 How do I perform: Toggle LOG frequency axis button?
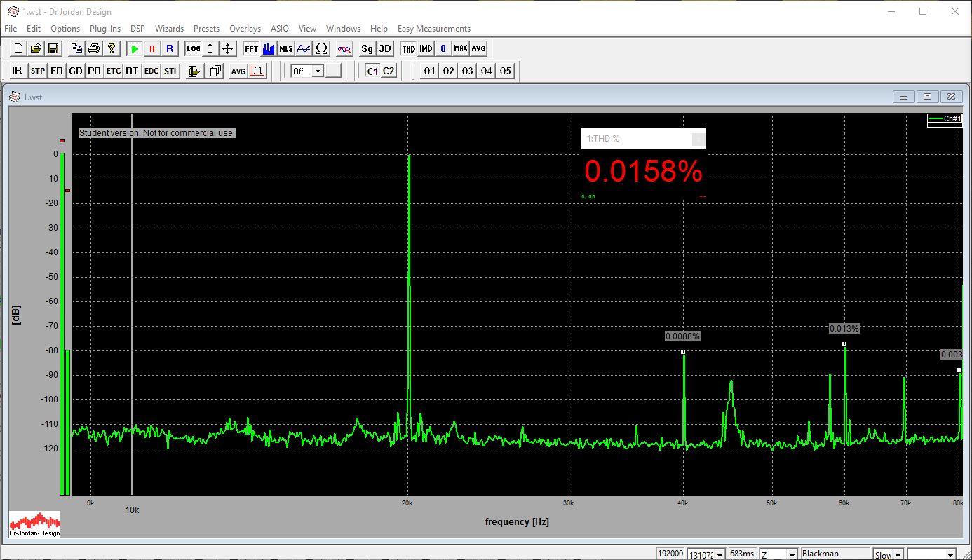193,48
